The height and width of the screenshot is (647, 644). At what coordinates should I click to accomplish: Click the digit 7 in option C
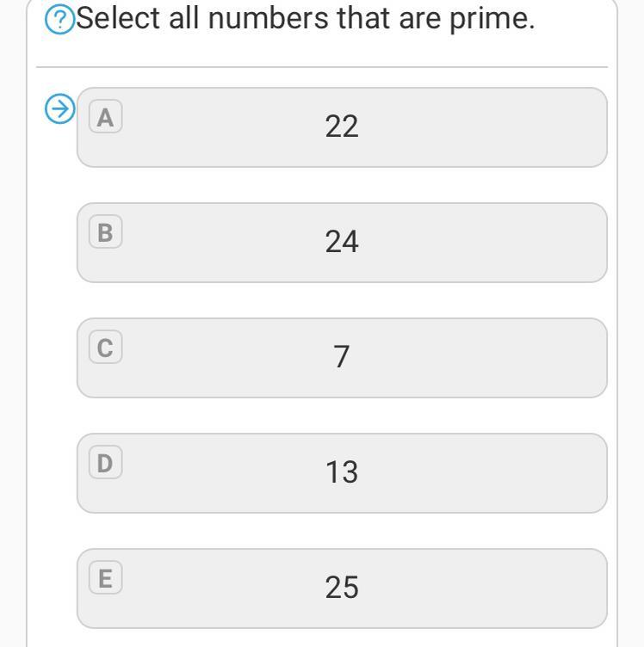[342, 357]
